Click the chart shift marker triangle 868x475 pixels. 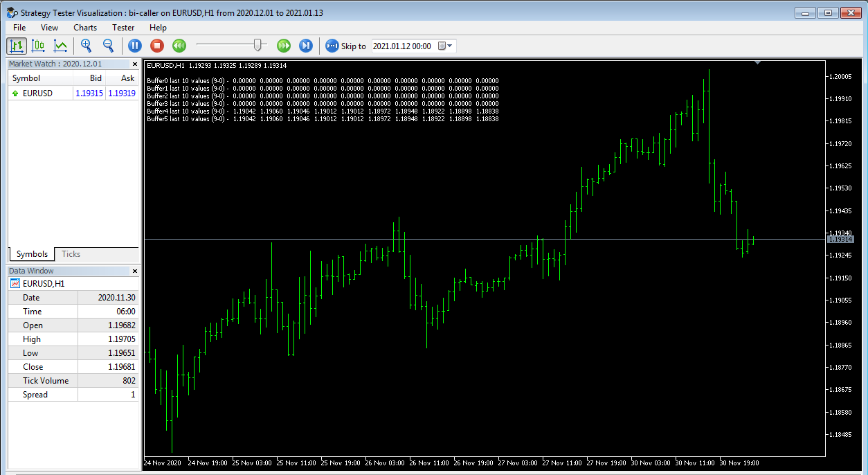coord(758,63)
